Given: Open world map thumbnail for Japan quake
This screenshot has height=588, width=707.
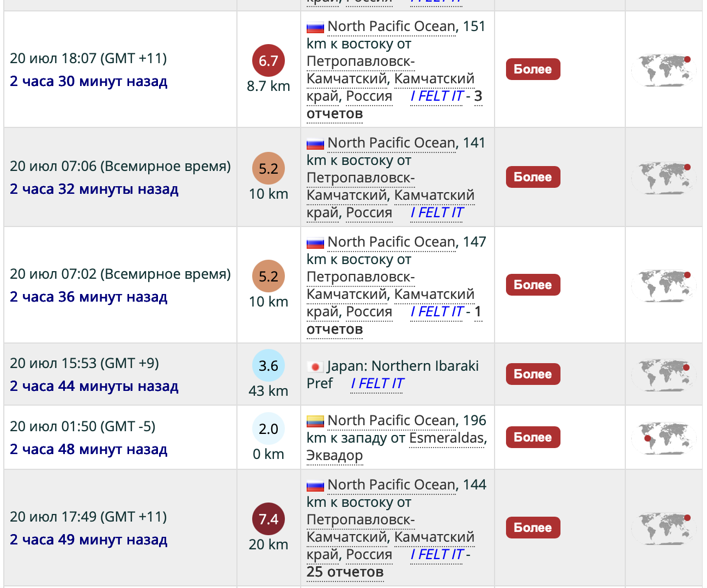Looking at the screenshot, I should [x=663, y=375].
